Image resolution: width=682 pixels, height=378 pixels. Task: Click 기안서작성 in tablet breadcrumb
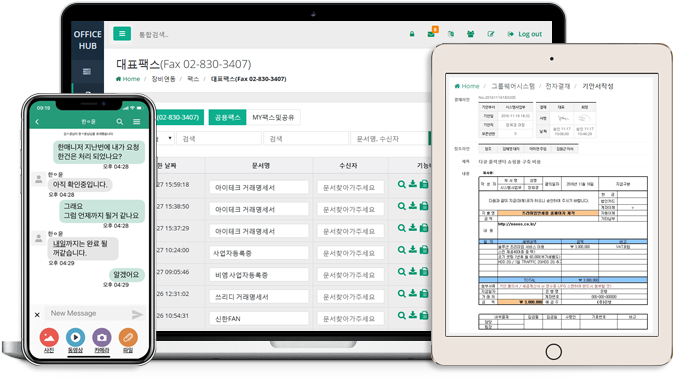(x=598, y=86)
